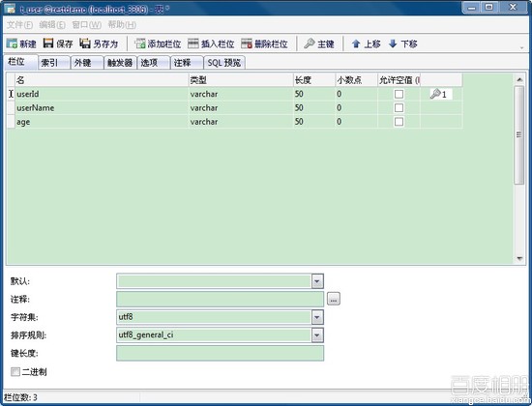The height and width of the screenshot is (406, 532).
Task: Click the vertical scrollbar down arrow
Action: (519, 258)
